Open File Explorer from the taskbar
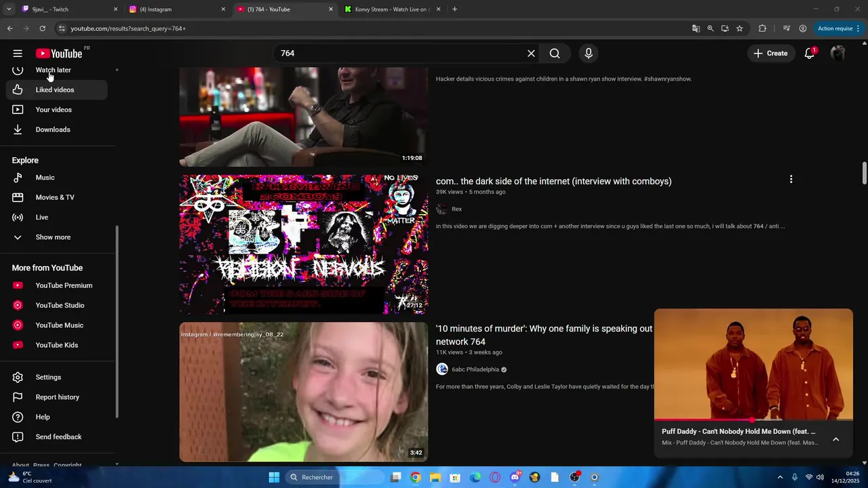The width and height of the screenshot is (868, 488). (435, 477)
